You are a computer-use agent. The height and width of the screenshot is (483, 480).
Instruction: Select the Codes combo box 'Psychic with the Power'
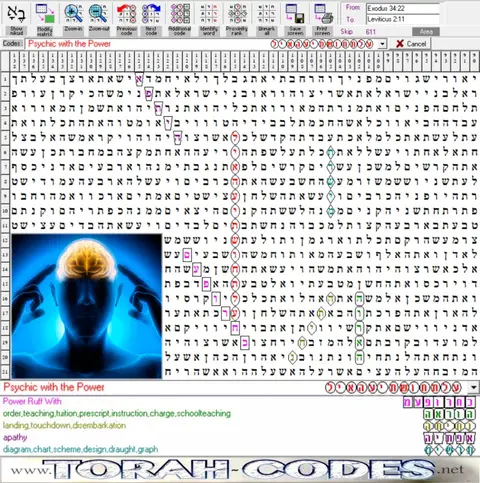point(205,44)
